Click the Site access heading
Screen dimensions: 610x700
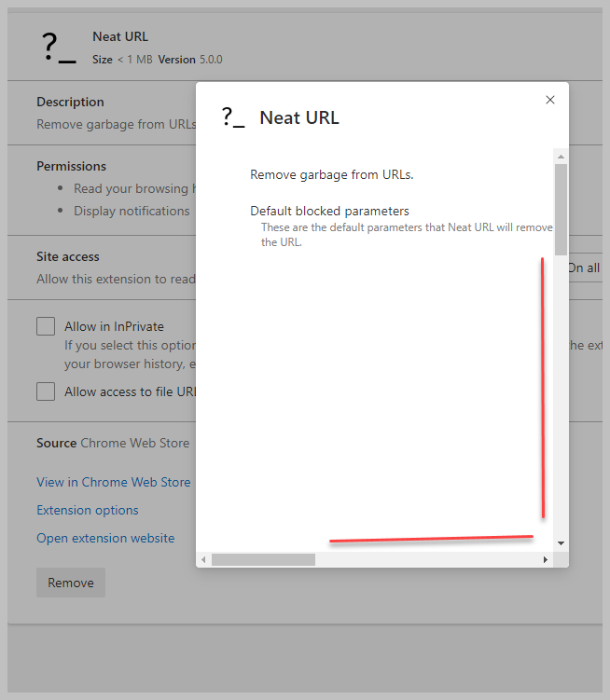(68, 256)
